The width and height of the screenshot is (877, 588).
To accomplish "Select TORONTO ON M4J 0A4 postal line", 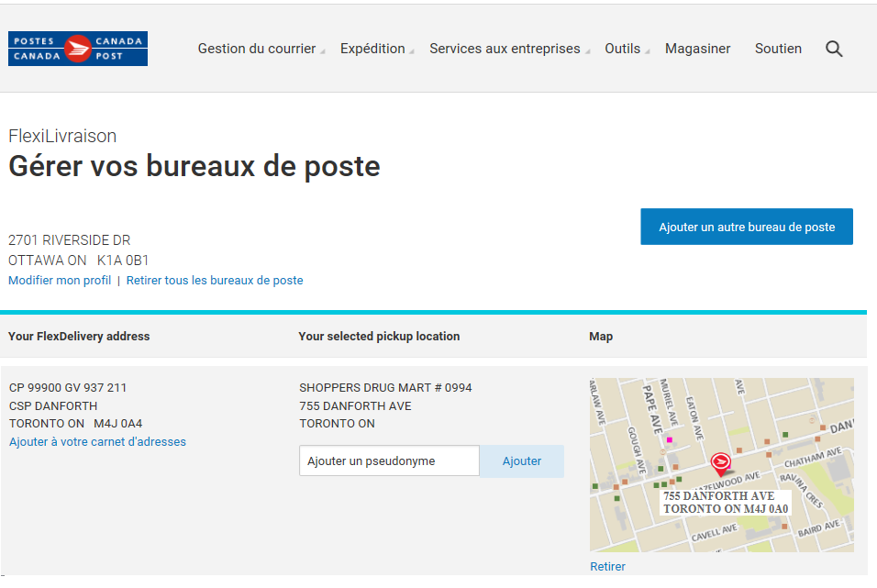I will tap(75, 424).
